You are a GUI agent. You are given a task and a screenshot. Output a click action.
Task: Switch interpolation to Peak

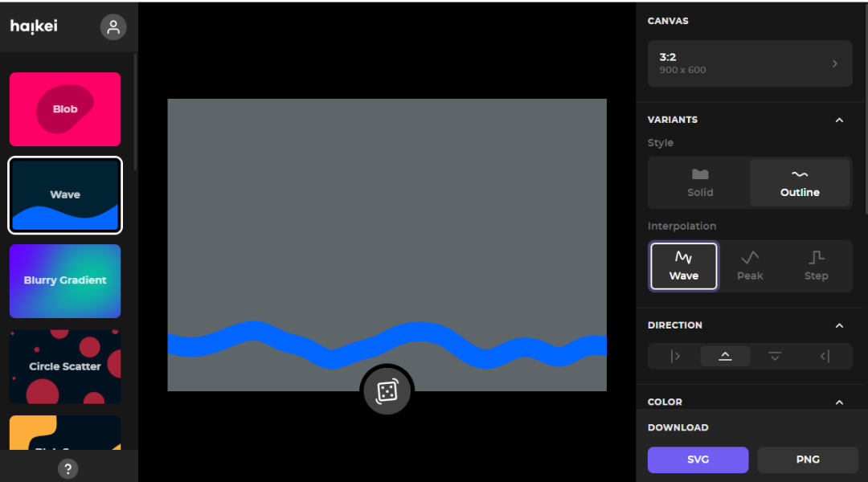pos(750,265)
